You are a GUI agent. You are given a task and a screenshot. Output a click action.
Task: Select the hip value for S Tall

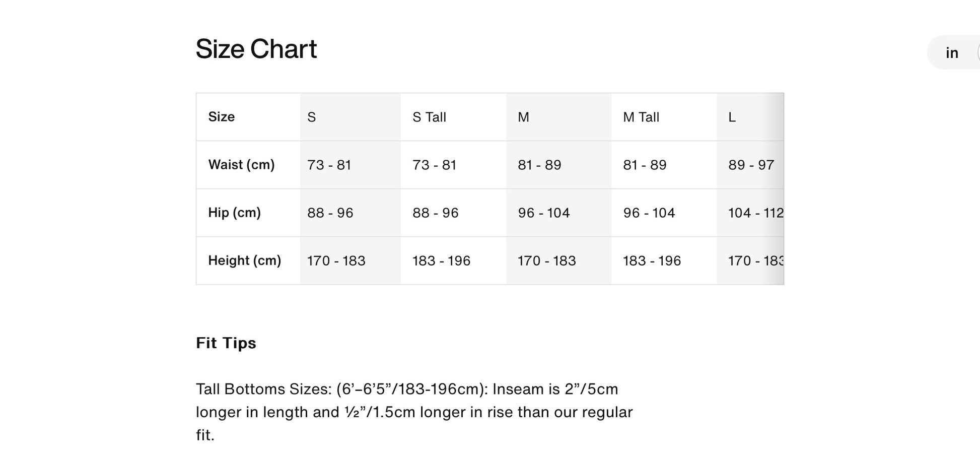pos(435,213)
